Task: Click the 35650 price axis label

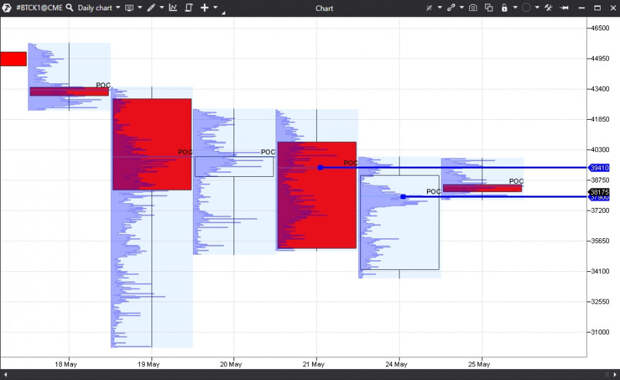Action: pyautogui.click(x=600, y=241)
